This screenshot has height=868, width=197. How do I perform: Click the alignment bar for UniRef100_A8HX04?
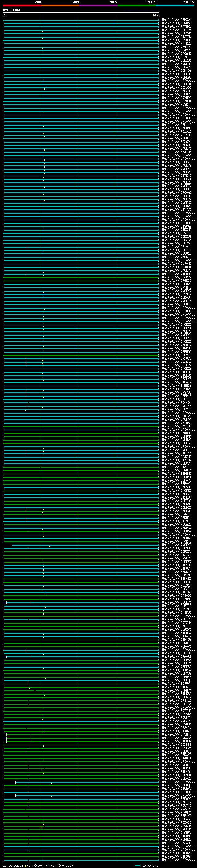point(81,20)
